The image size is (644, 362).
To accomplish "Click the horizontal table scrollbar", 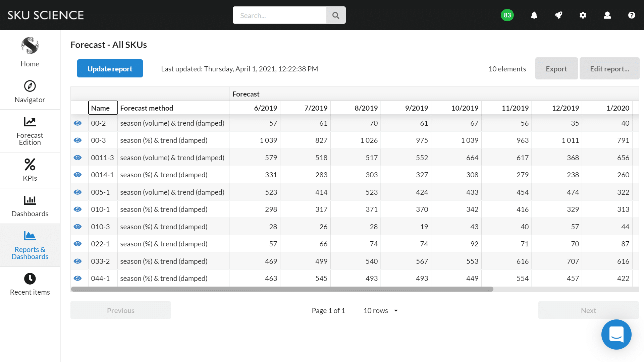I will [x=282, y=289].
